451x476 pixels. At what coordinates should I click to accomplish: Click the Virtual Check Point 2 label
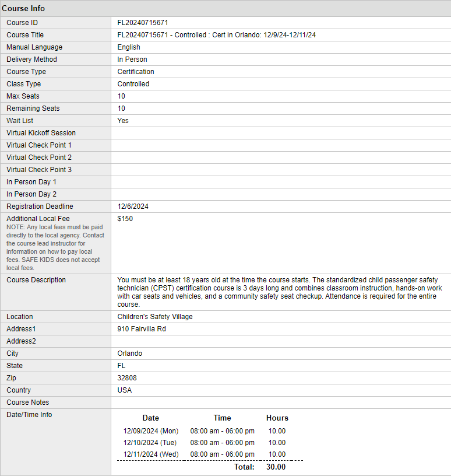point(39,157)
